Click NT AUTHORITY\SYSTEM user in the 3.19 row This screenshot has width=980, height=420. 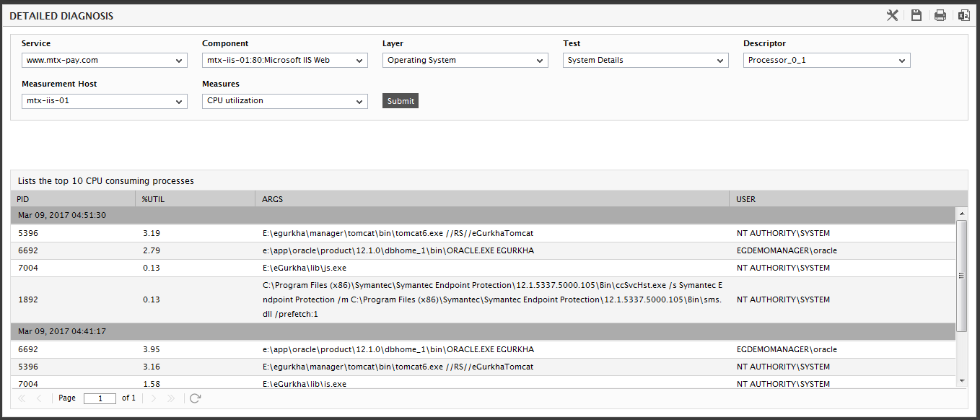(x=784, y=234)
